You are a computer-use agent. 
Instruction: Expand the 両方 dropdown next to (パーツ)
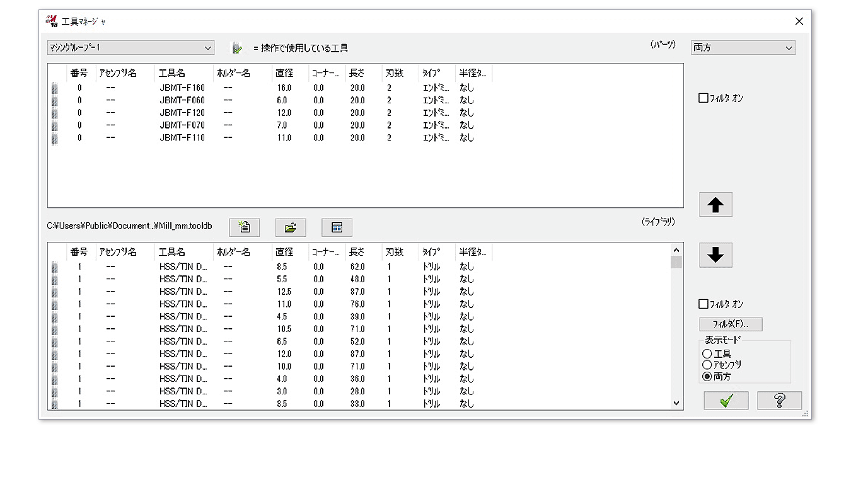[743, 48]
